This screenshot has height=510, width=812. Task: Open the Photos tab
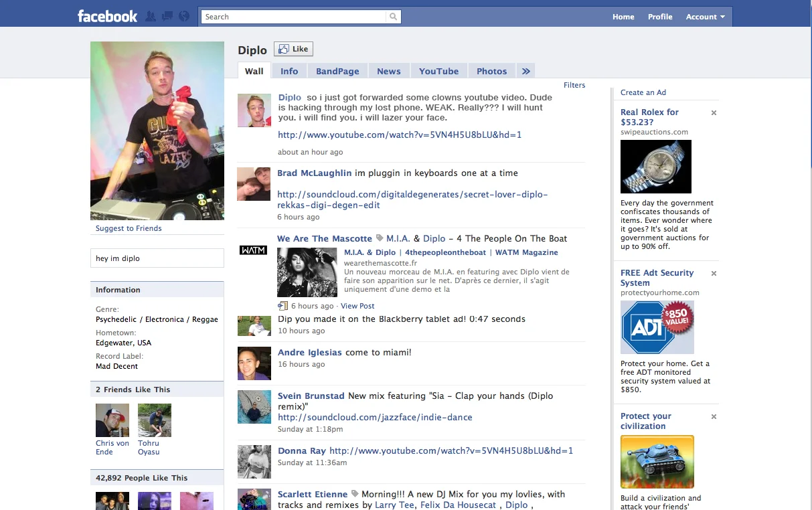pyautogui.click(x=492, y=71)
